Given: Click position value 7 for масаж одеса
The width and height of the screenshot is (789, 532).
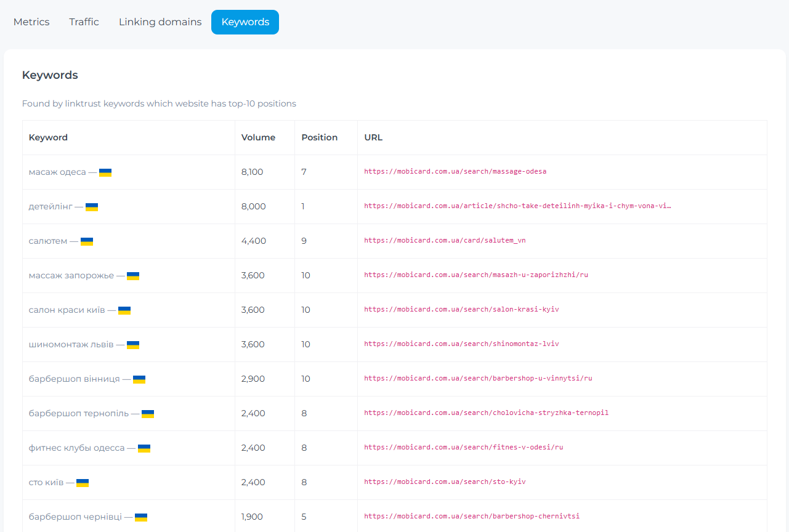Looking at the screenshot, I should [x=304, y=172].
